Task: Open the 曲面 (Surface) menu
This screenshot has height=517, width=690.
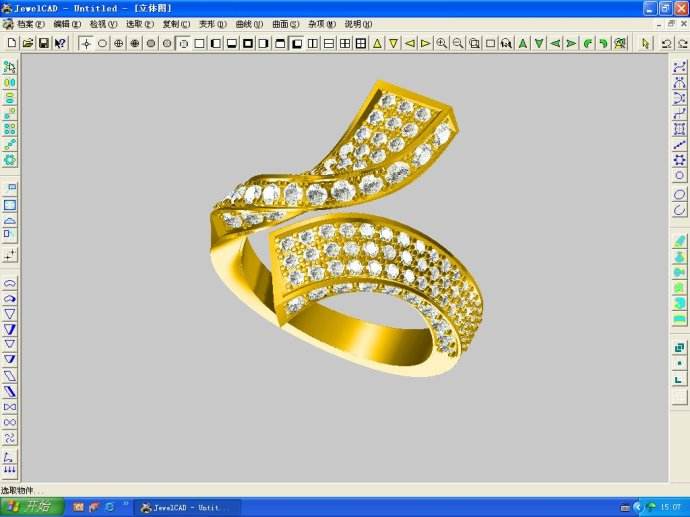Action: [x=285, y=23]
